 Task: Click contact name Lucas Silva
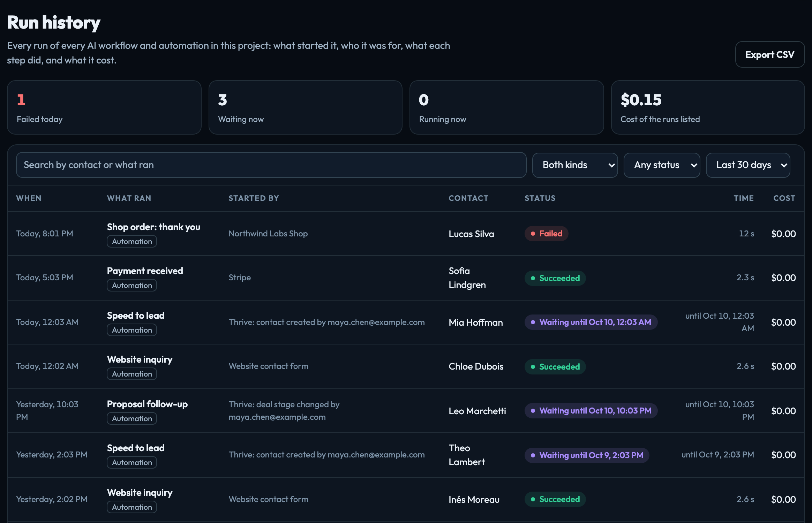tap(471, 234)
